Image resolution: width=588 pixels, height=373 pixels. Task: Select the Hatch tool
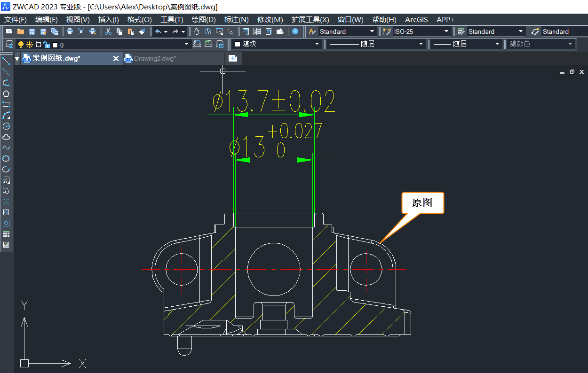tap(6, 212)
